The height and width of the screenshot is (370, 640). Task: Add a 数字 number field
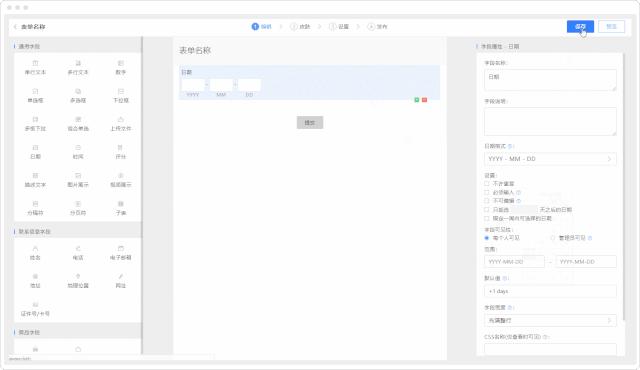(120, 68)
